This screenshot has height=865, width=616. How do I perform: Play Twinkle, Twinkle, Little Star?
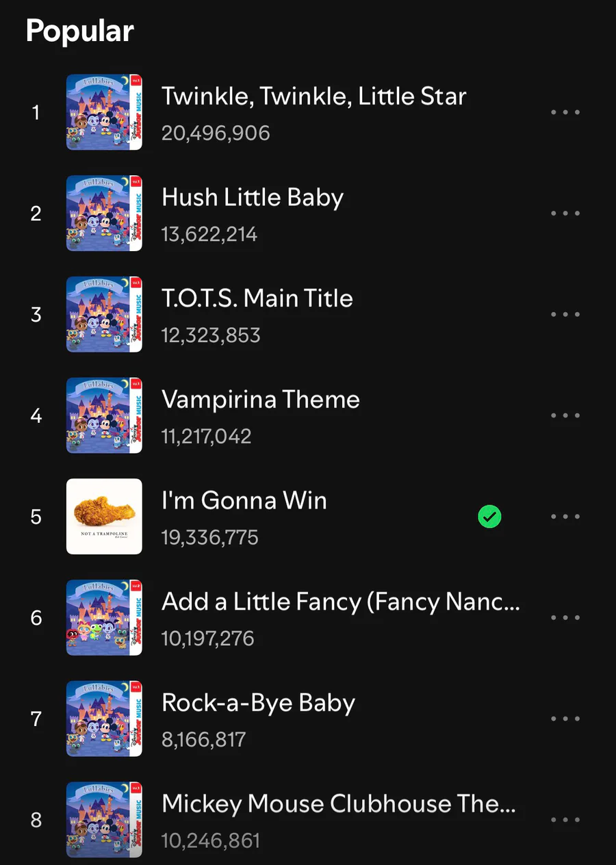pos(313,96)
